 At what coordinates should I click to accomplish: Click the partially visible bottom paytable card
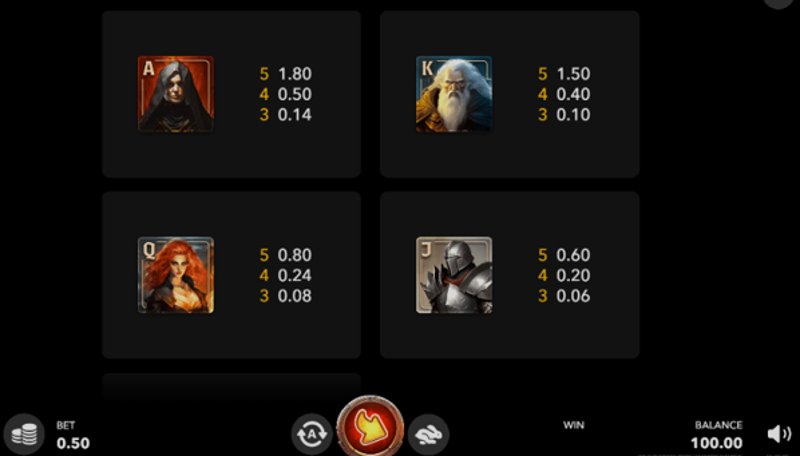click(231, 386)
